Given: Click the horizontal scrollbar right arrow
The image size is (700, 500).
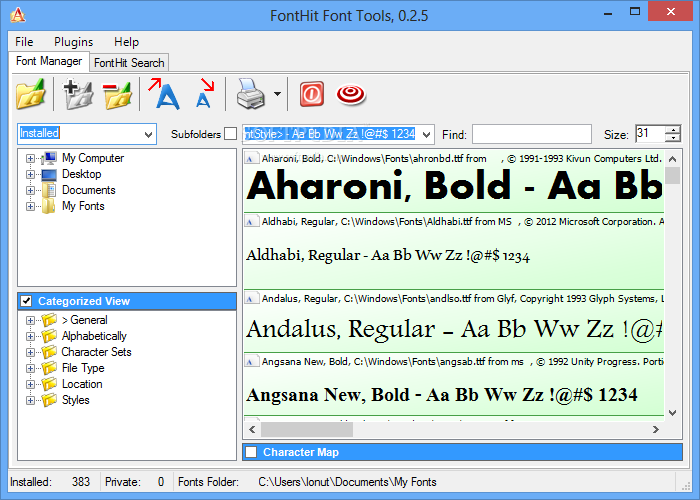Looking at the screenshot, I should click(x=656, y=429).
